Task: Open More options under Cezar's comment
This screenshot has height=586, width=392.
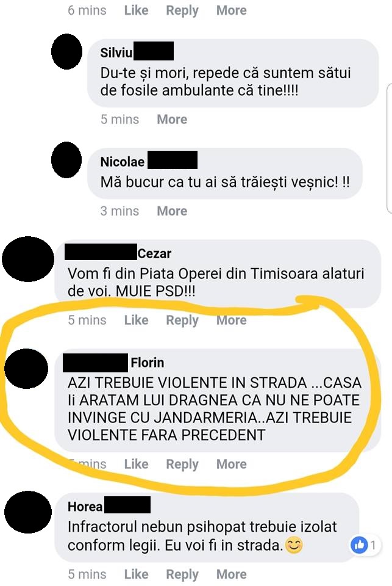Action: (x=232, y=320)
